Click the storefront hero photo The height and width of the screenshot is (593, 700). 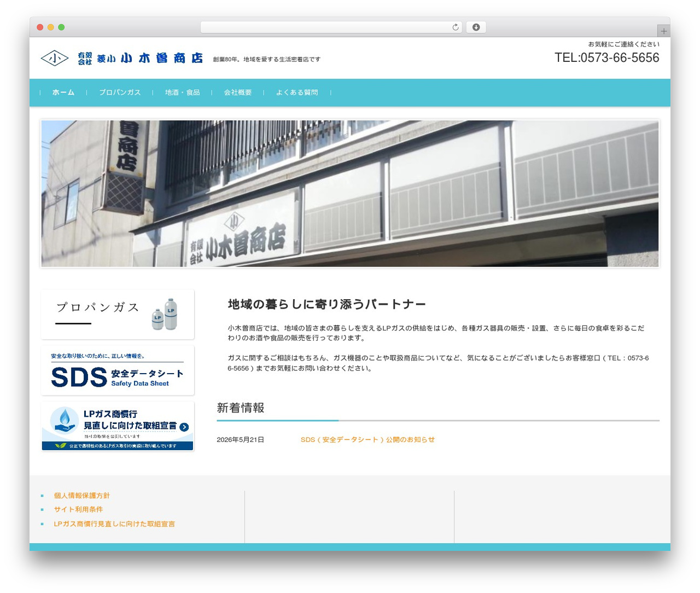350,194
